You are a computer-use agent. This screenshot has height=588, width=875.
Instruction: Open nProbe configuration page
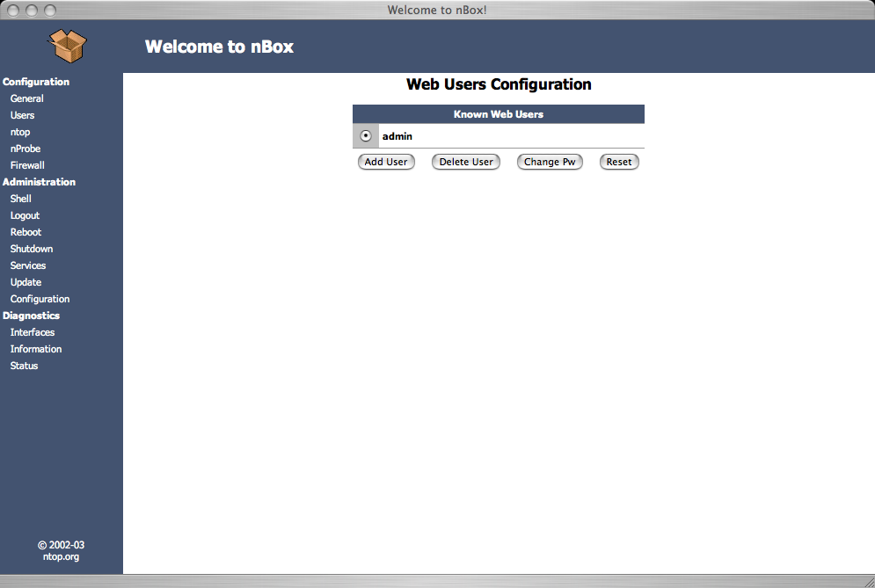[x=26, y=149]
